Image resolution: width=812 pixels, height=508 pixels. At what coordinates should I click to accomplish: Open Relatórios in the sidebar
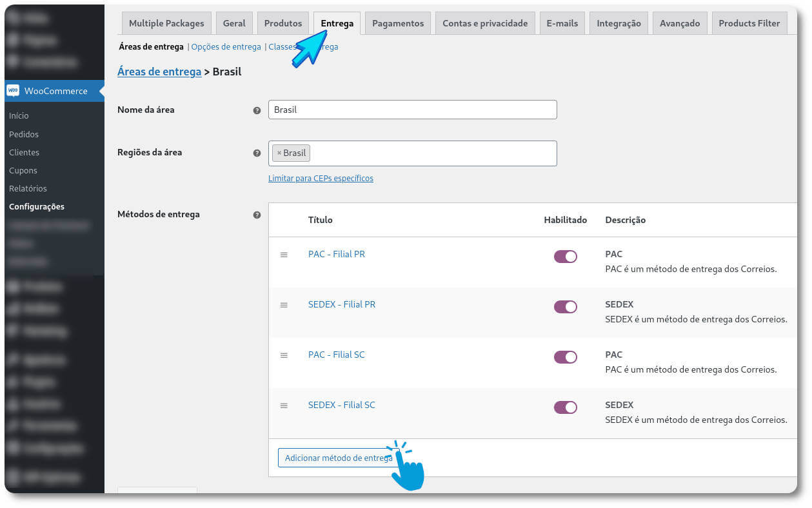pos(28,189)
